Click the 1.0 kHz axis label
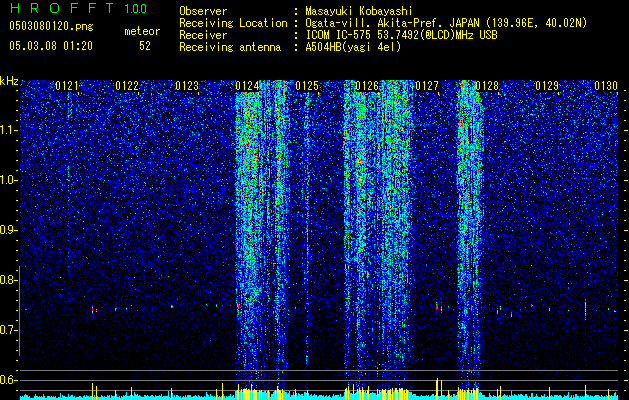629x400 pixels. 9,180
